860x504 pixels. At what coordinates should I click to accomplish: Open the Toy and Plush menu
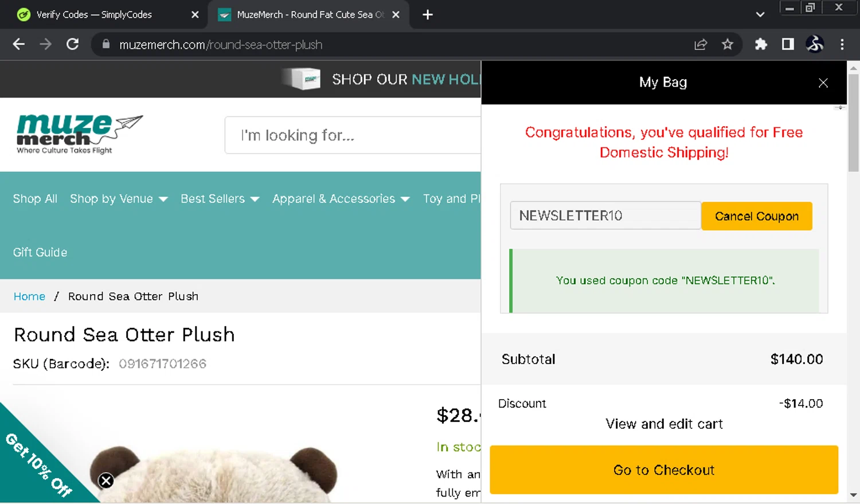tap(452, 198)
